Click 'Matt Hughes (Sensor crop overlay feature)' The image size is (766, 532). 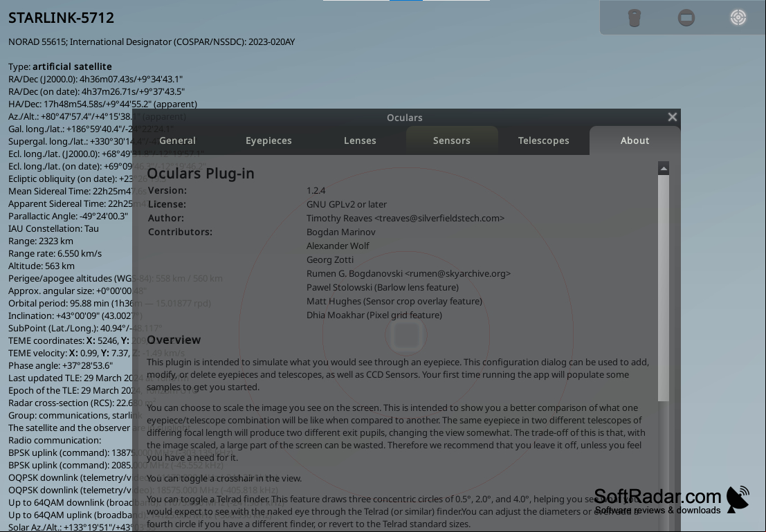(394, 302)
